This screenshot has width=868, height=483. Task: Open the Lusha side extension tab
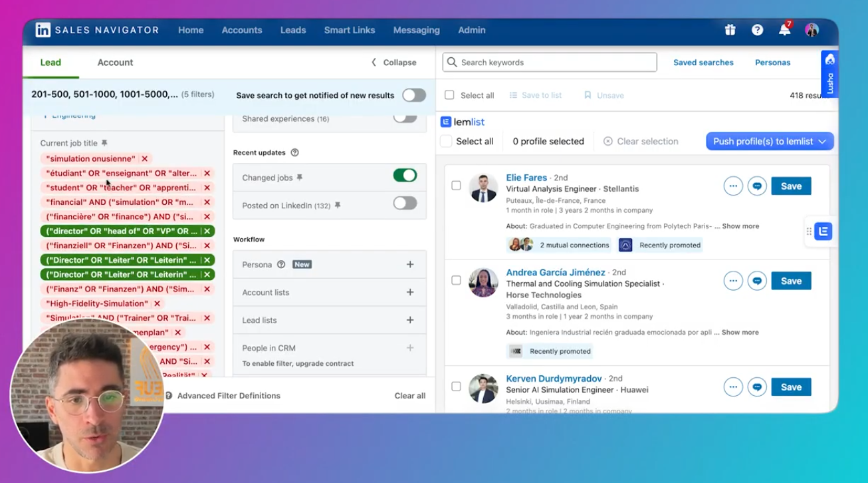coord(829,75)
